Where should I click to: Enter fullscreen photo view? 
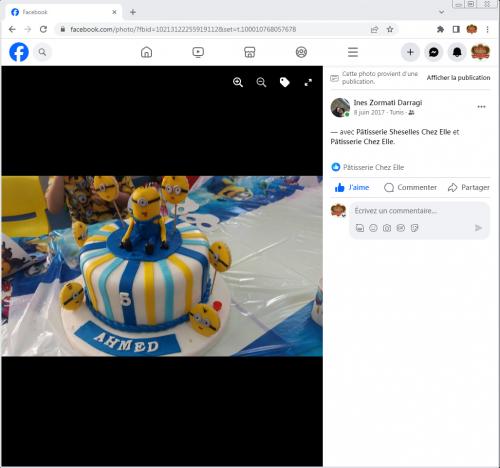308,82
